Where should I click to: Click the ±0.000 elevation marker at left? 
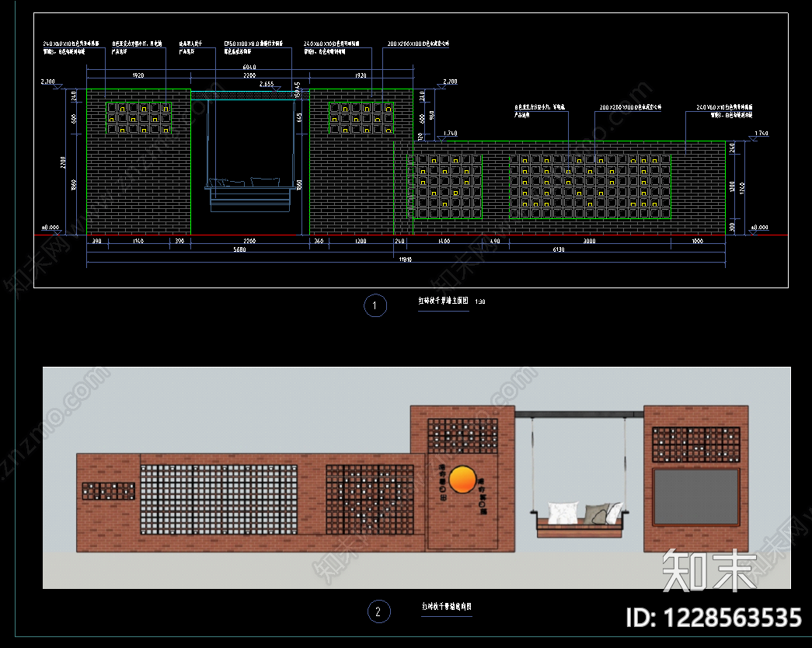[51, 228]
